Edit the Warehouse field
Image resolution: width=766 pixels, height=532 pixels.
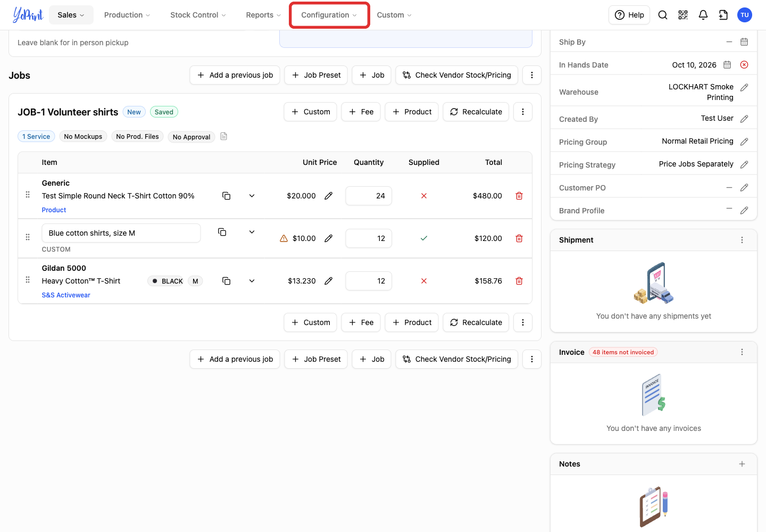click(744, 87)
